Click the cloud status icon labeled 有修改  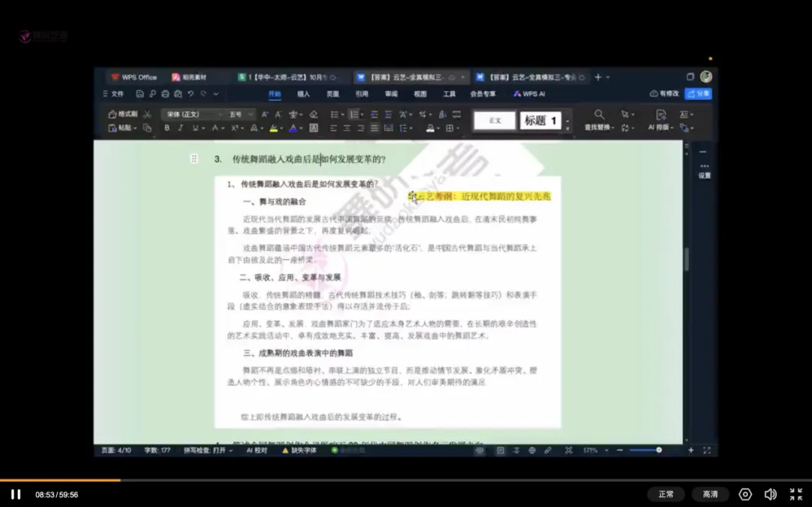pyautogui.click(x=665, y=94)
